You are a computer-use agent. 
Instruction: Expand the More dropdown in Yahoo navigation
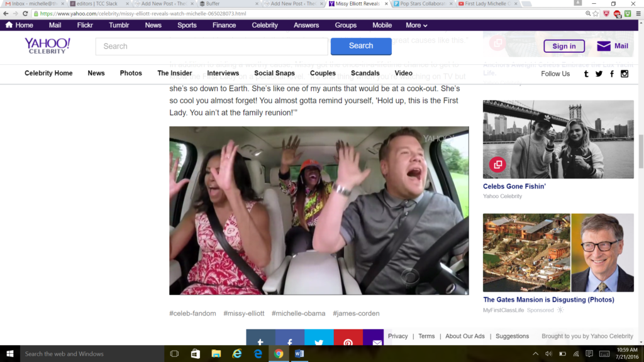(x=416, y=25)
